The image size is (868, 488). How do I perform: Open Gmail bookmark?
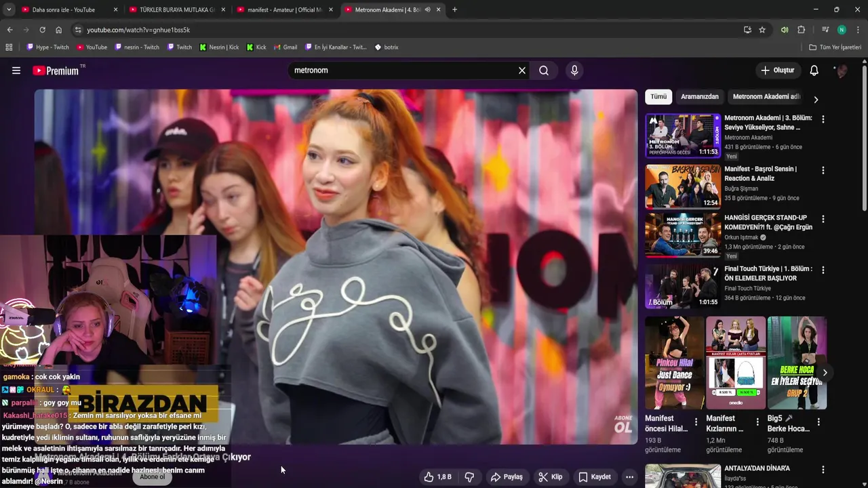point(285,47)
